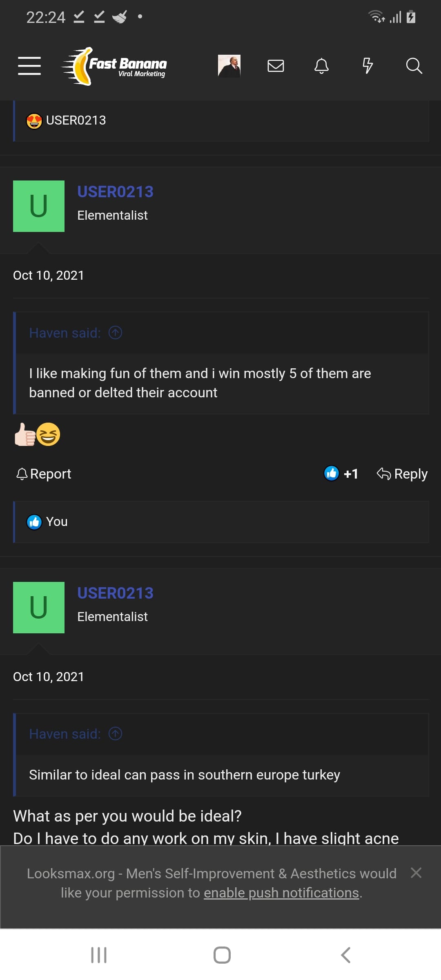Viewport: 441px width, 980px height.
Task: Open What's New lightning bolt icon
Action: pos(368,66)
